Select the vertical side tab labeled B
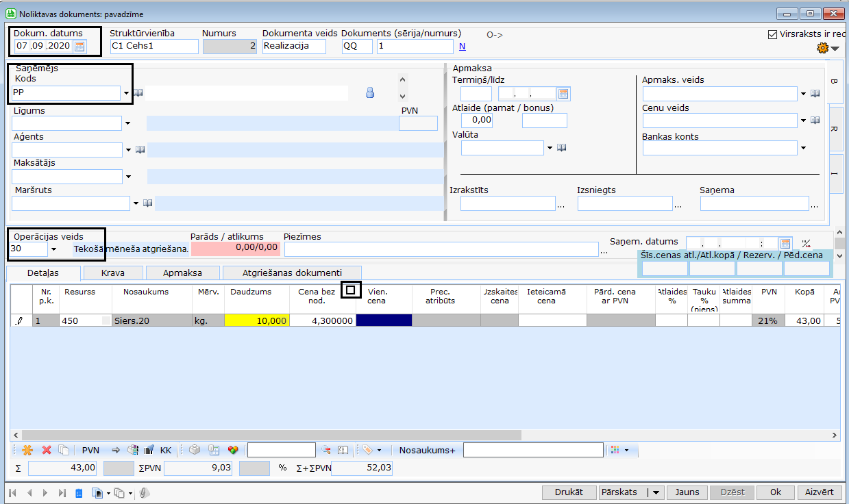The width and height of the screenshot is (849, 504). (x=835, y=81)
